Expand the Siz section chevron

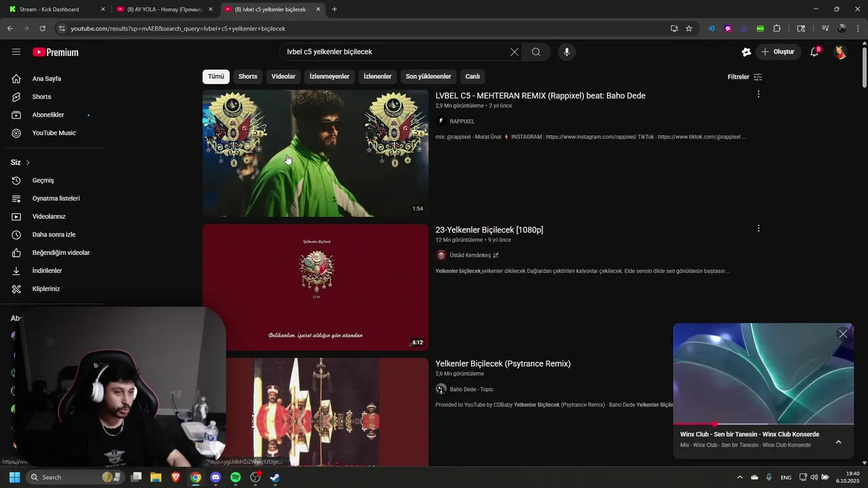click(x=28, y=163)
